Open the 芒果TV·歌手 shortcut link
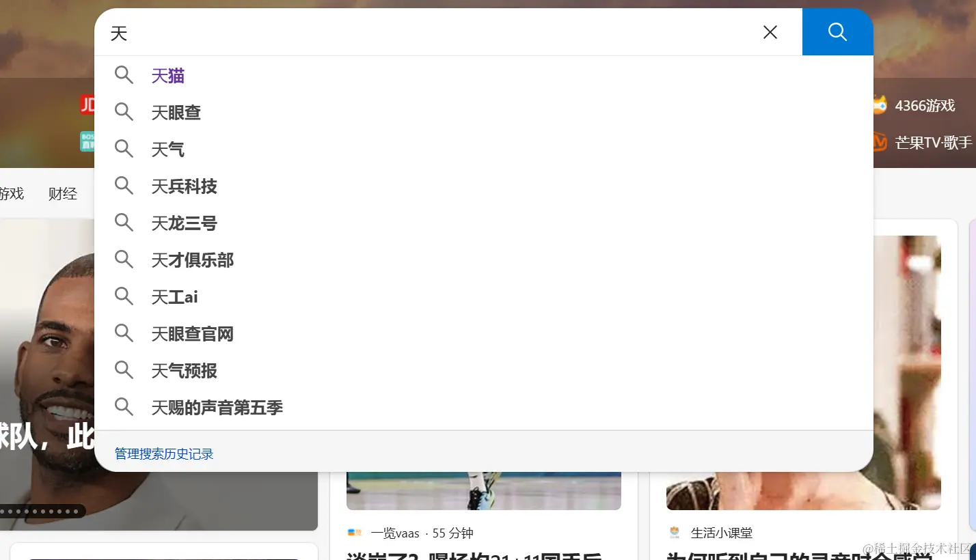 tap(934, 143)
